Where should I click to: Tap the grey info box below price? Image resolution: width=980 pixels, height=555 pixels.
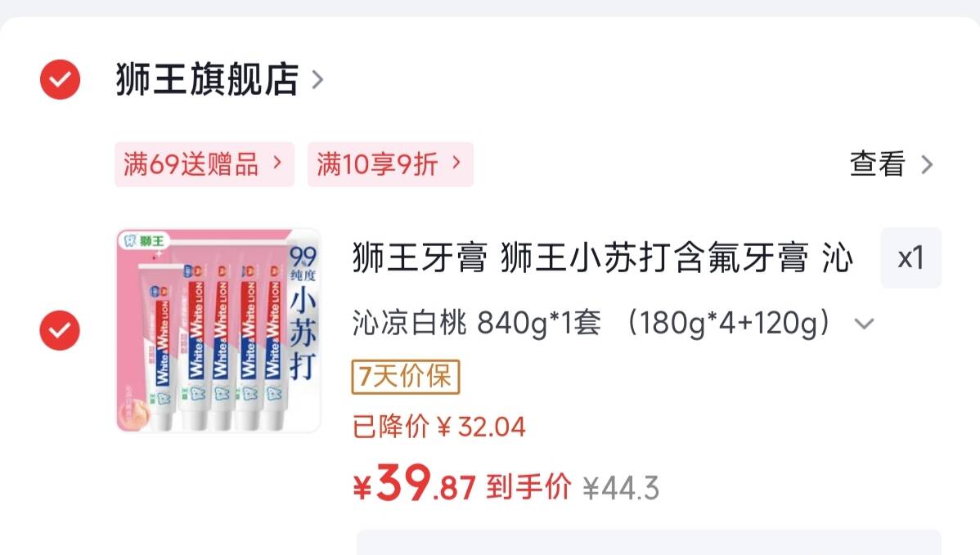pyautogui.click(x=649, y=543)
